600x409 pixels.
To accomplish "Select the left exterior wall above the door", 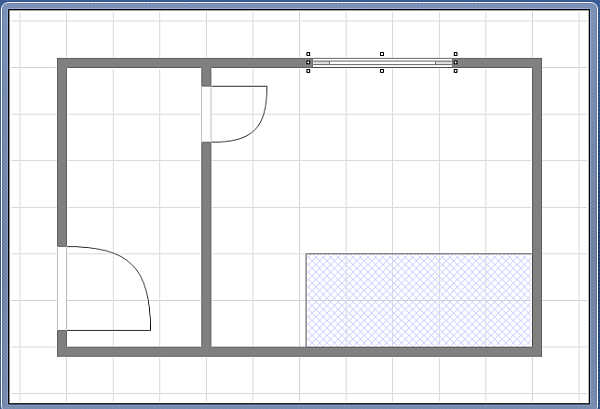I will tap(62, 152).
